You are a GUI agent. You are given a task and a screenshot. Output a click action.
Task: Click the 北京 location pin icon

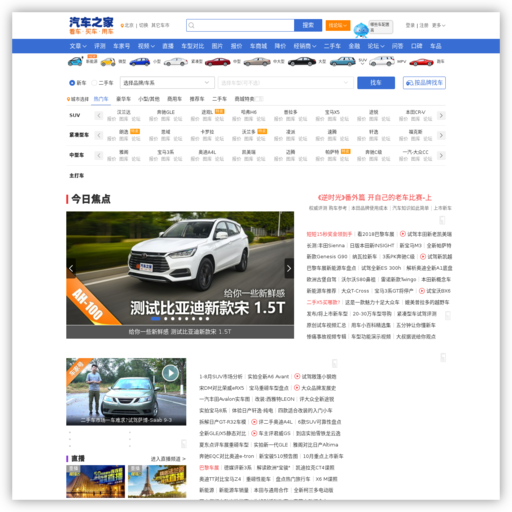[x=122, y=25]
